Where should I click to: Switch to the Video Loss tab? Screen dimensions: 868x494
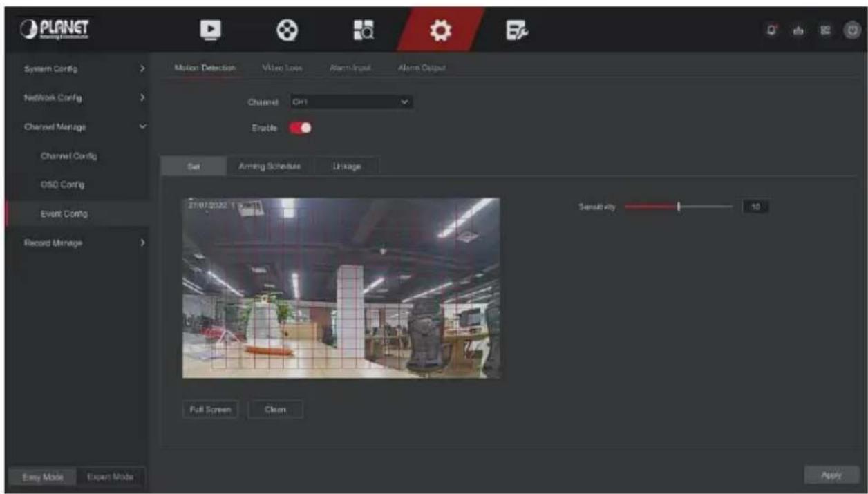(x=283, y=68)
